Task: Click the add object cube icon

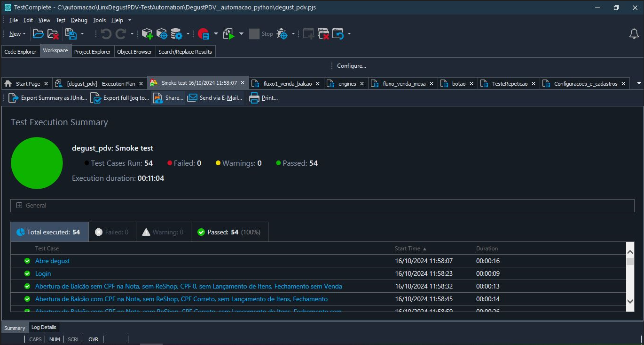Action: 147,34
